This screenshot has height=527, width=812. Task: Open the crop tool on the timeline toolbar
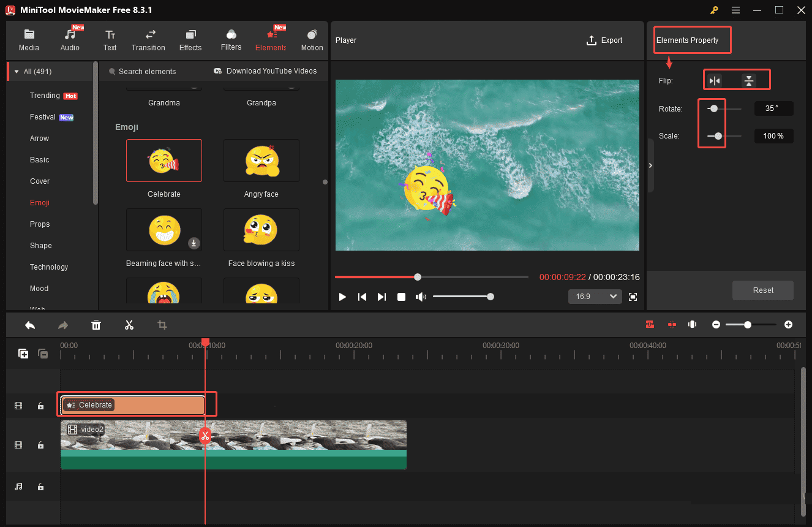pyautogui.click(x=162, y=325)
